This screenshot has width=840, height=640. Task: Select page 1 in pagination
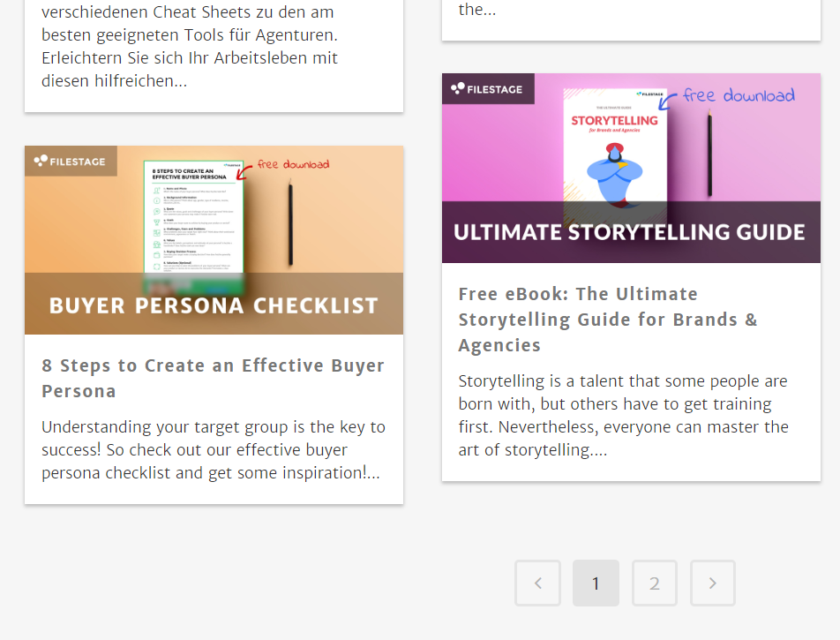(x=596, y=584)
